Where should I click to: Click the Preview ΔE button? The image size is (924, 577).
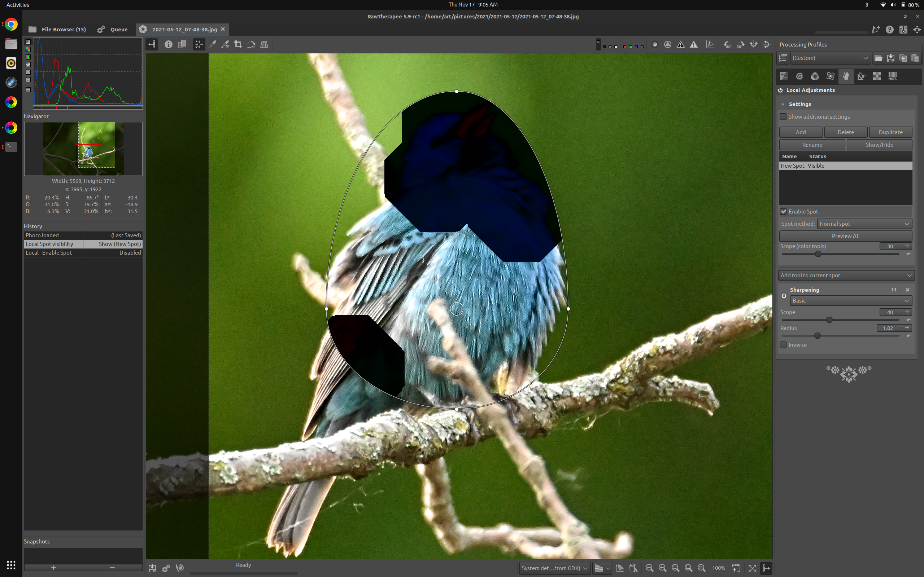[845, 236]
